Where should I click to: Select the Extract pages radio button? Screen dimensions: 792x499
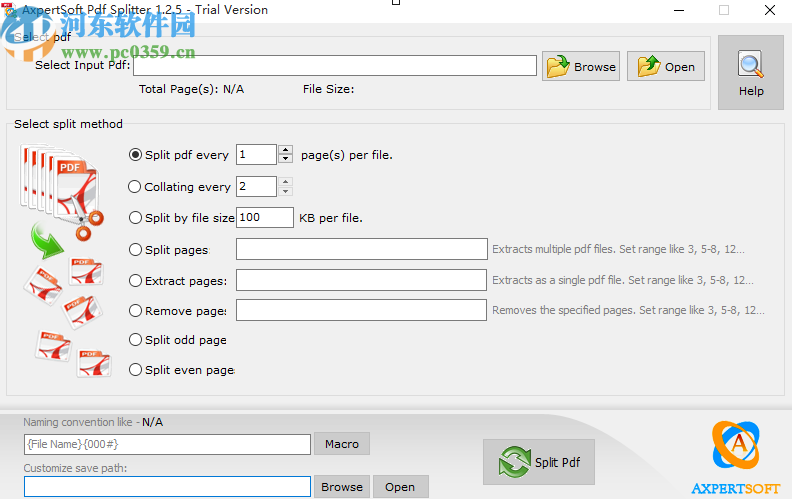(x=135, y=281)
